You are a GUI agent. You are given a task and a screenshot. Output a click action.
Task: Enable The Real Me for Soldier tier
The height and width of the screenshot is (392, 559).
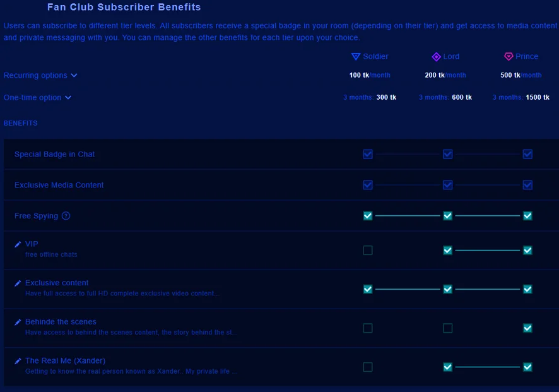click(368, 367)
